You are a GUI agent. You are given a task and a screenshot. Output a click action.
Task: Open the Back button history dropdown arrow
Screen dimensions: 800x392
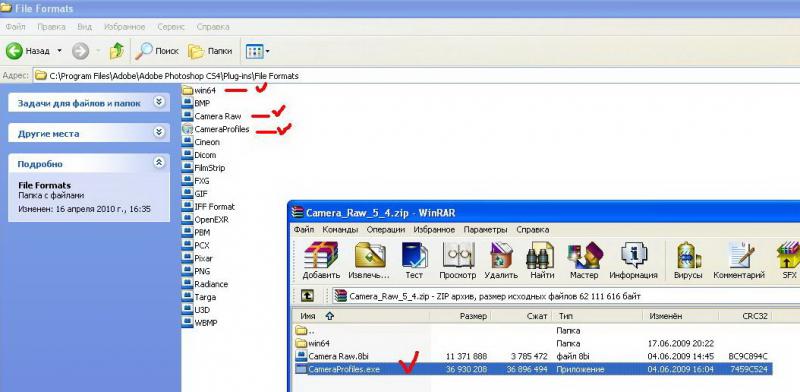point(59,51)
